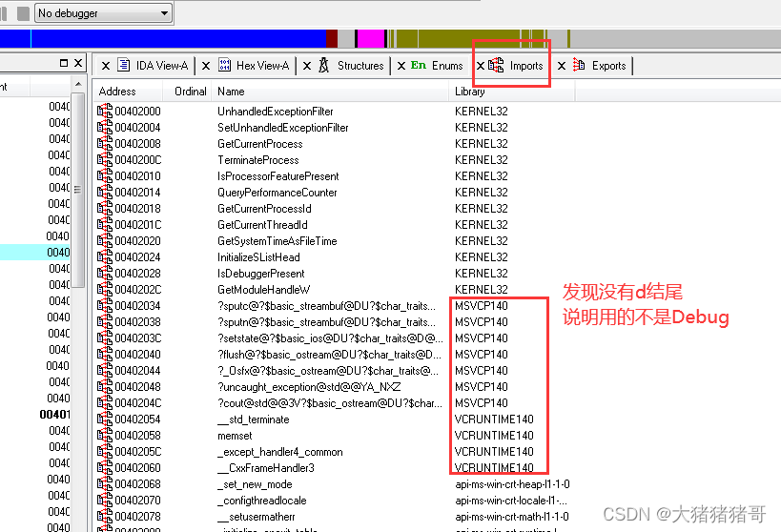Screen dimensions: 781x532
Task: Close the Structures tab
Action: (x=307, y=66)
